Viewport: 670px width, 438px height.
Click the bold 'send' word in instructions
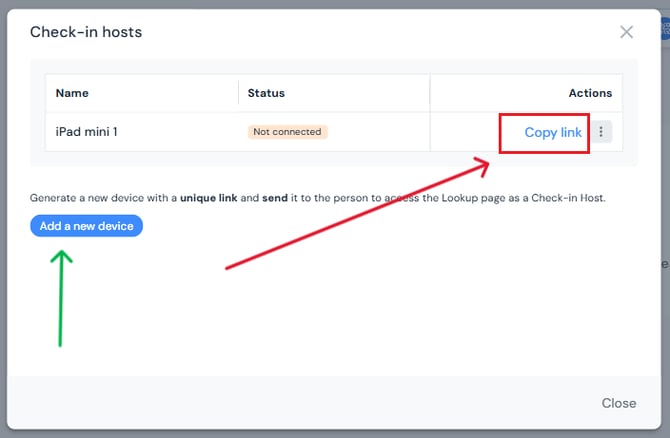click(275, 199)
